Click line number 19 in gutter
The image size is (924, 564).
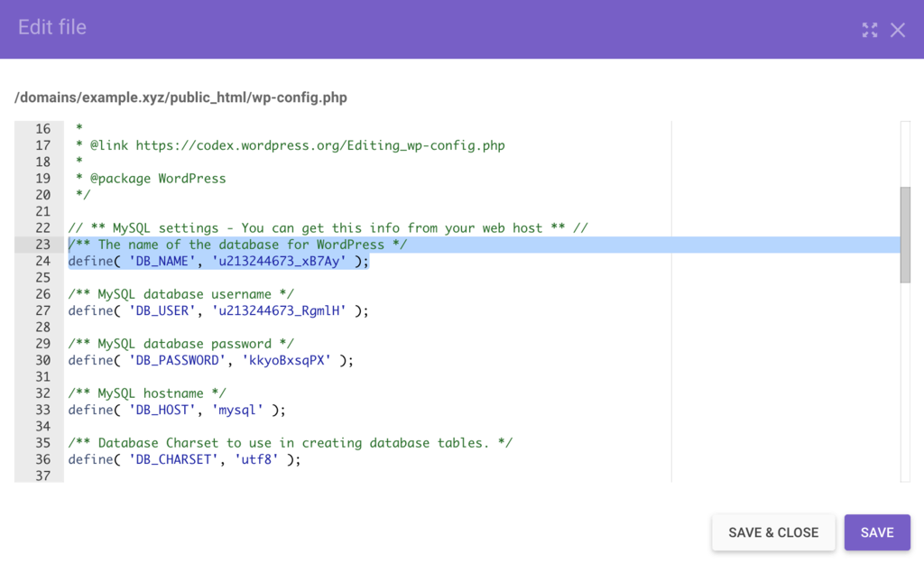(43, 179)
